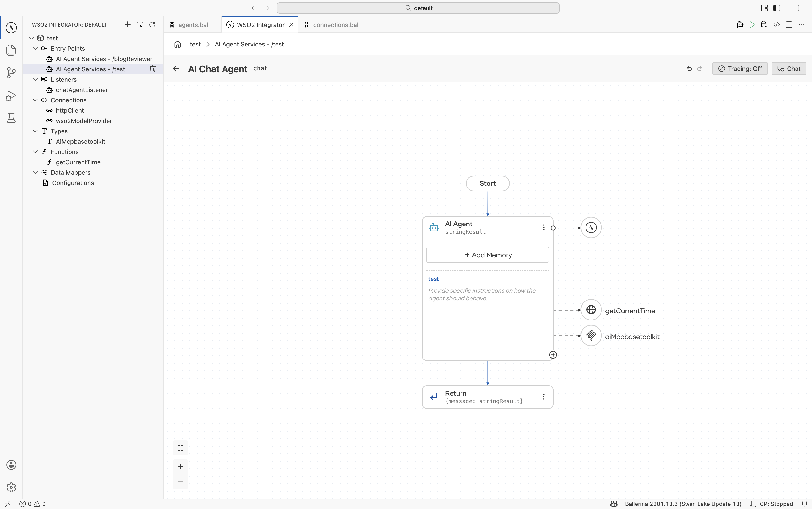Open the Return node options menu

coord(544,397)
